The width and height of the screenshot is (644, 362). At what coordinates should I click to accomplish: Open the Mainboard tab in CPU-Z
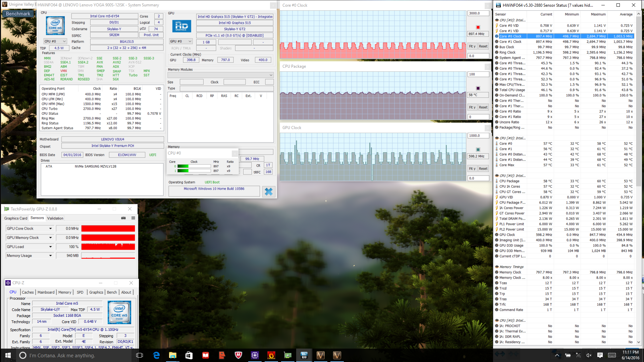(46, 292)
